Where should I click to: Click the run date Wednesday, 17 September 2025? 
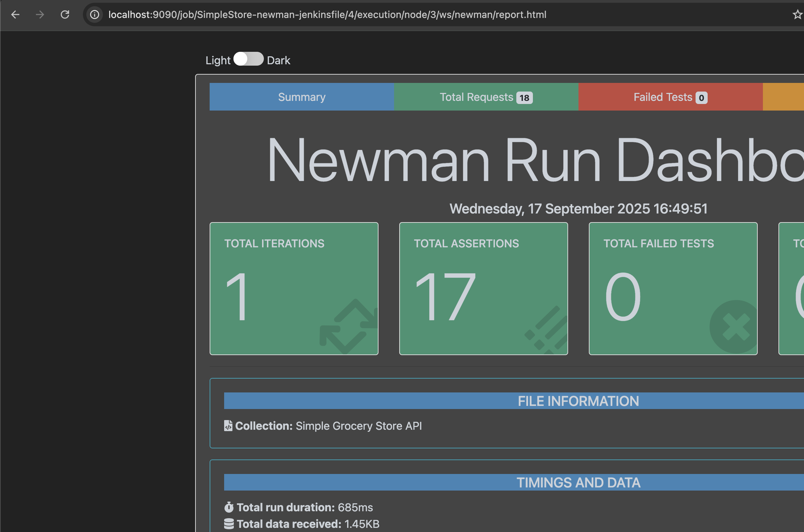(x=578, y=209)
